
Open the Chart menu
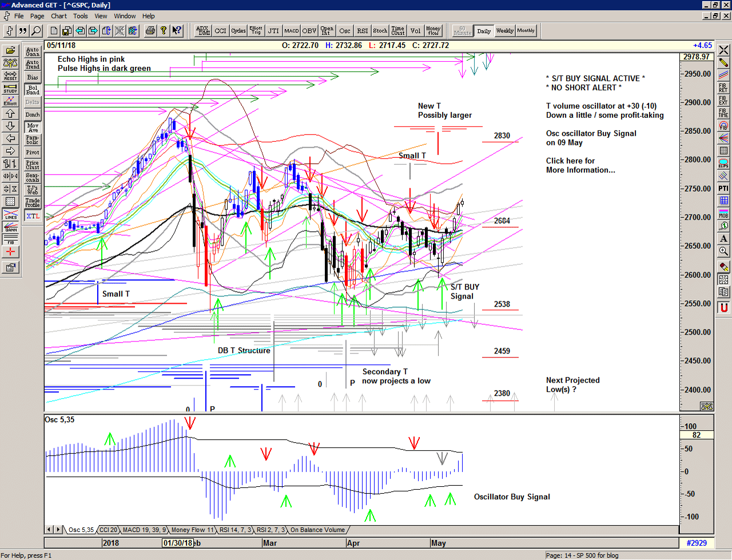[x=59, y=16]
